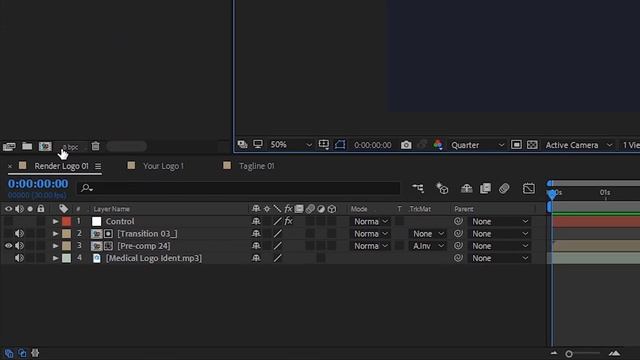Image resolution: width=640 pixels, height=360 pixels.
Task: Switch to Your Logo 1 tab
Action: tap(163, 166)
